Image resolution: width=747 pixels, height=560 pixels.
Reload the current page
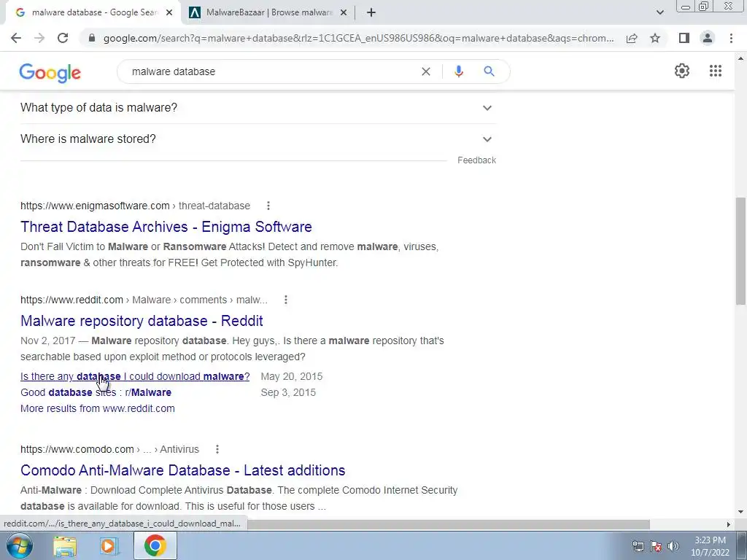pos(63,38)
